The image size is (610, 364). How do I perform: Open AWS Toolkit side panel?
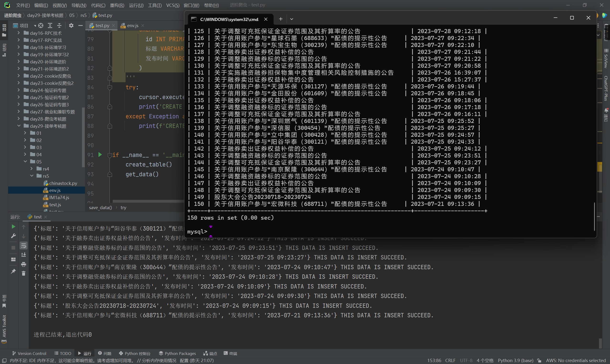(x=4, y=329)
